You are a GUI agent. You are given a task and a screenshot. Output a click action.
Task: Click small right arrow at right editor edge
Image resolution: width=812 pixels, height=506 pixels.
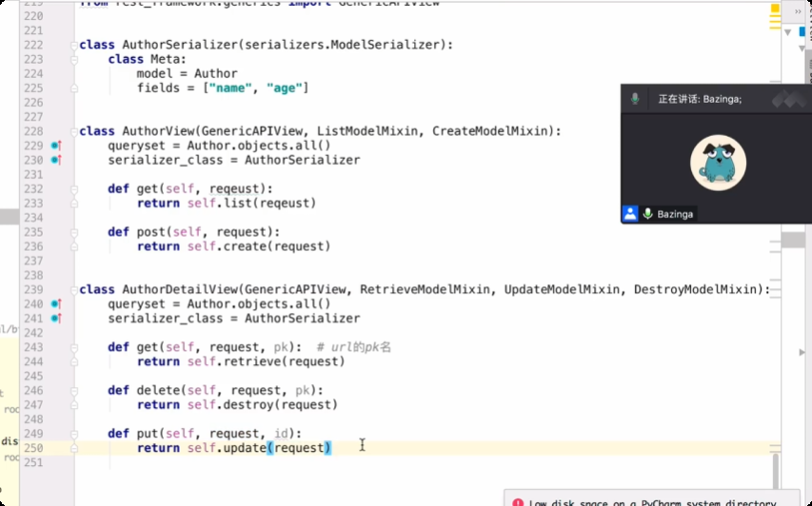[802, 352]
